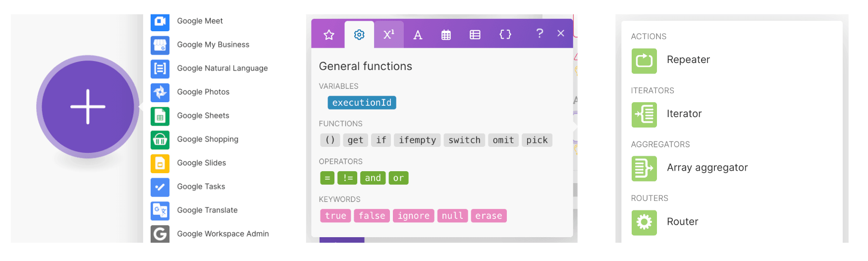Open the math functions tab
The height and width of the screenshot is (261, 868).
(388, 34)
